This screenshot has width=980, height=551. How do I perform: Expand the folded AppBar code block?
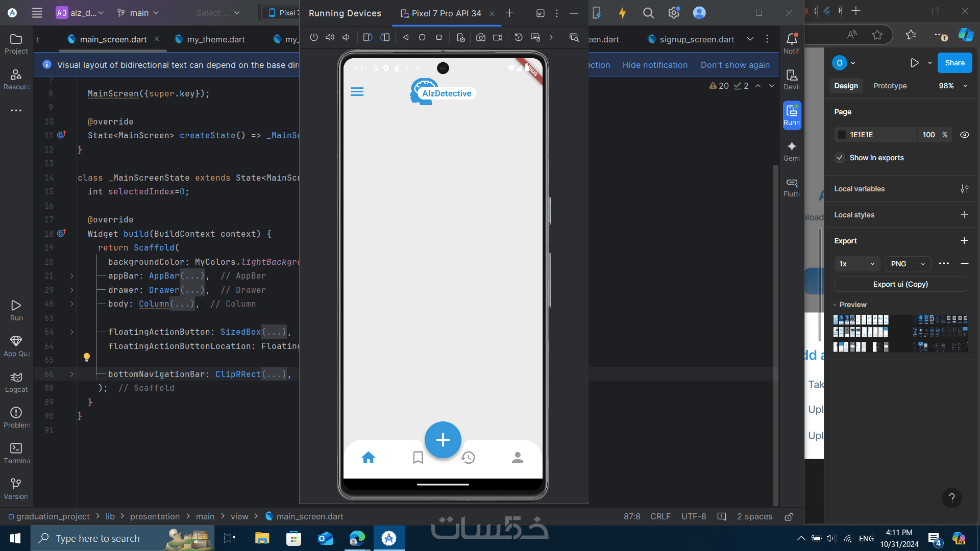click(x=71, y=276)
